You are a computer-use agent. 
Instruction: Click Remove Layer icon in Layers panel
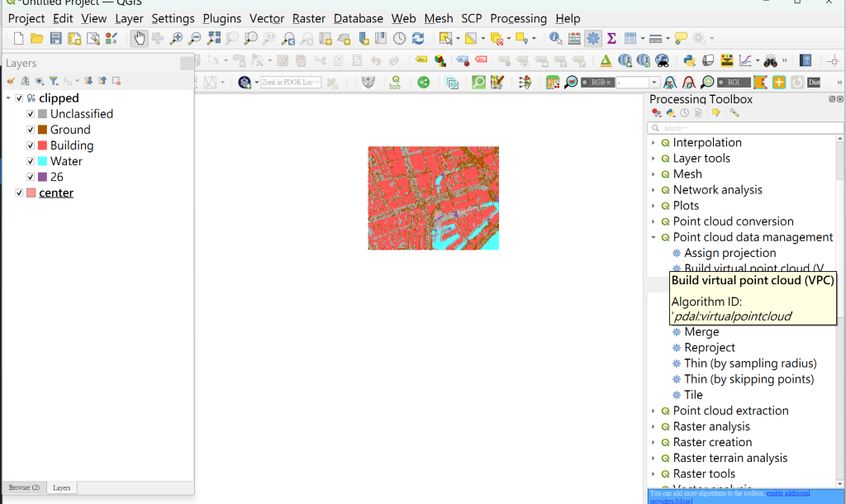click(116, 81)
